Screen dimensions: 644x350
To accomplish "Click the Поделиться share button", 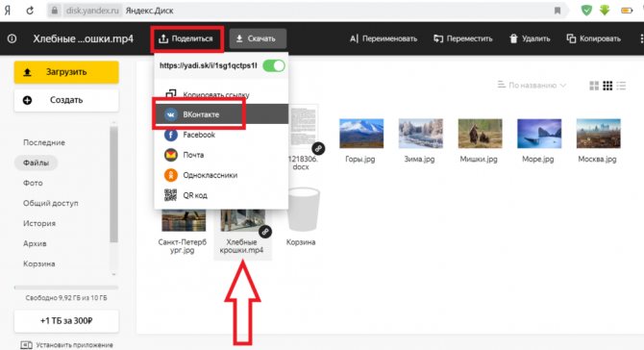I will (x=186, y=38).
